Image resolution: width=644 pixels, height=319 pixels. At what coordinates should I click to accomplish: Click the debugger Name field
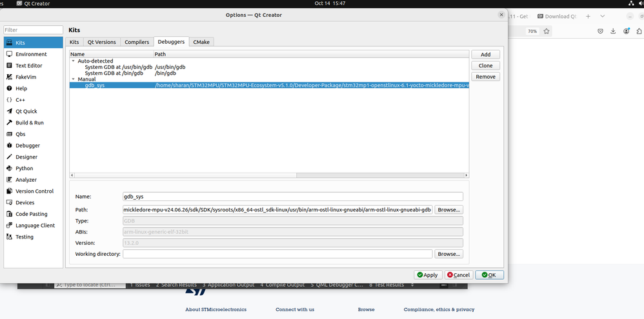[293, 197]
